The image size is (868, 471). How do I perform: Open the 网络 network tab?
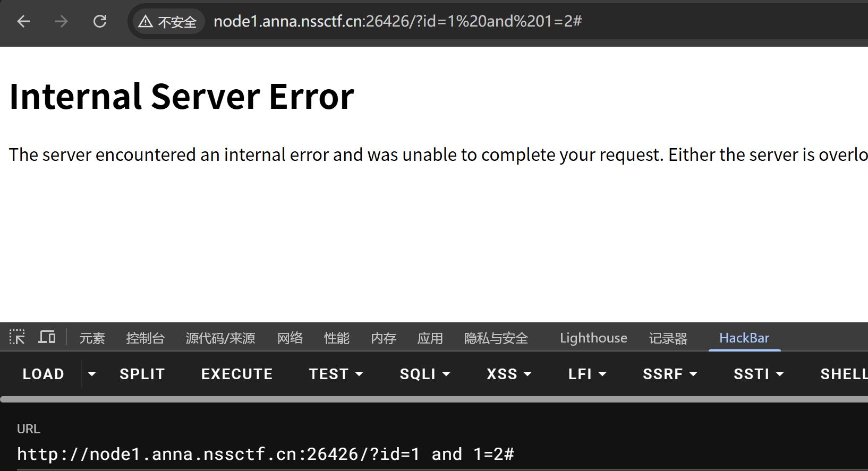pyautogui.click(x=290, y=338)
